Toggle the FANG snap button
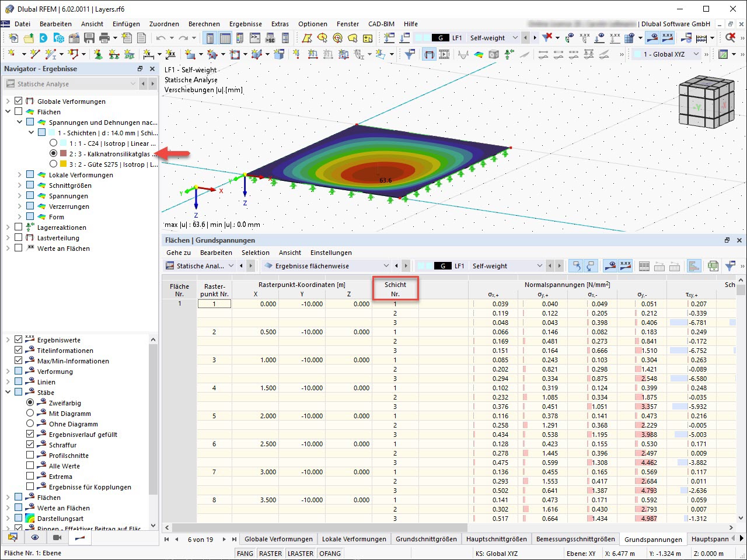Viewport: 747px width, 560px height. pos(245,554)
